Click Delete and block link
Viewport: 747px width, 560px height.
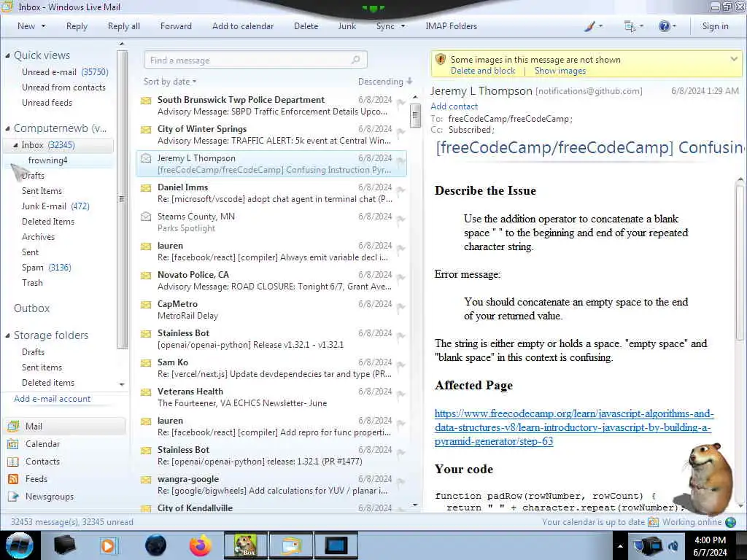483,71
